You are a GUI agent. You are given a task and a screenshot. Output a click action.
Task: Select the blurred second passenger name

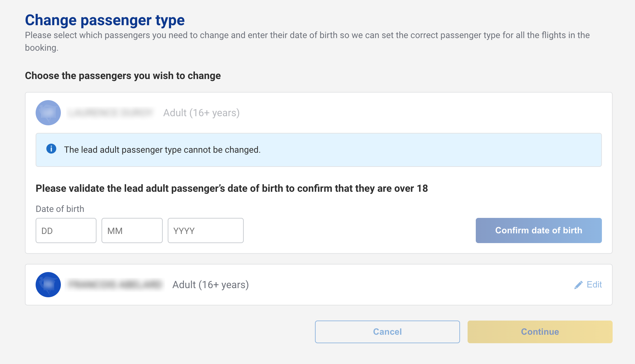(115, 285)
